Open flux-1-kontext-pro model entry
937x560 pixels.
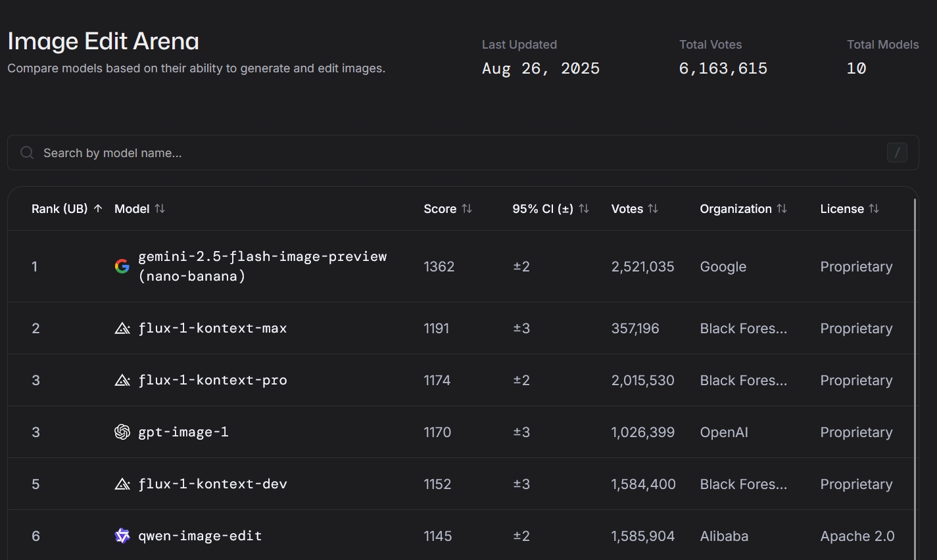(x=212, y=380)
